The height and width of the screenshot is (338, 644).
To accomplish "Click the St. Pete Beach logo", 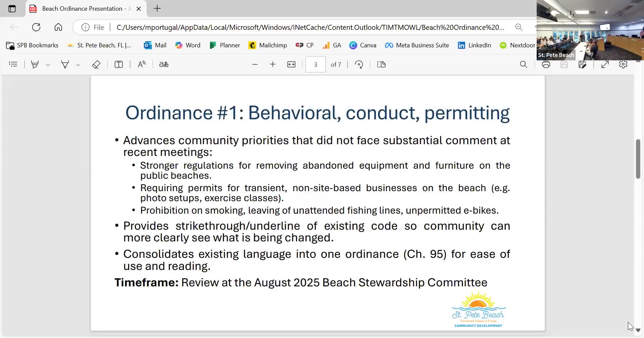I will point(479,310).
